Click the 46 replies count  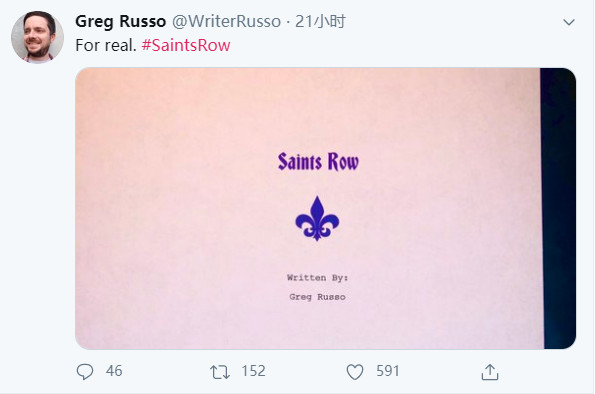114,371
